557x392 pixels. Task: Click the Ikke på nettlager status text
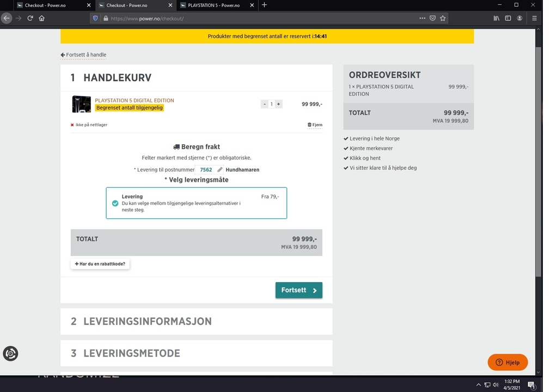pos(91,125)
